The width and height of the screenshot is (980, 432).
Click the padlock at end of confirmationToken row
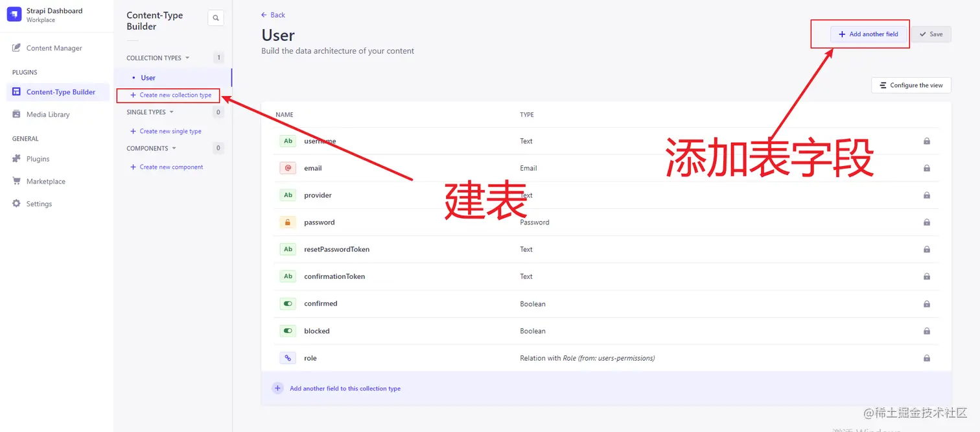[927, 276]
